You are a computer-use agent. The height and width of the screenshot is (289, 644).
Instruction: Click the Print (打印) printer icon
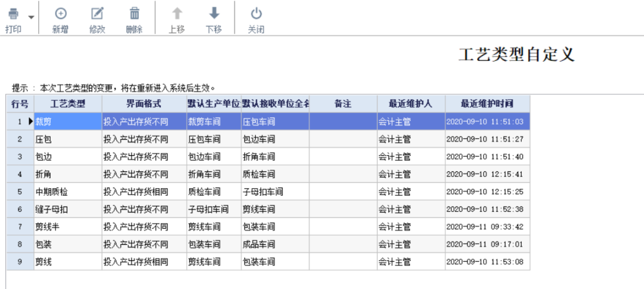[13, 14]
